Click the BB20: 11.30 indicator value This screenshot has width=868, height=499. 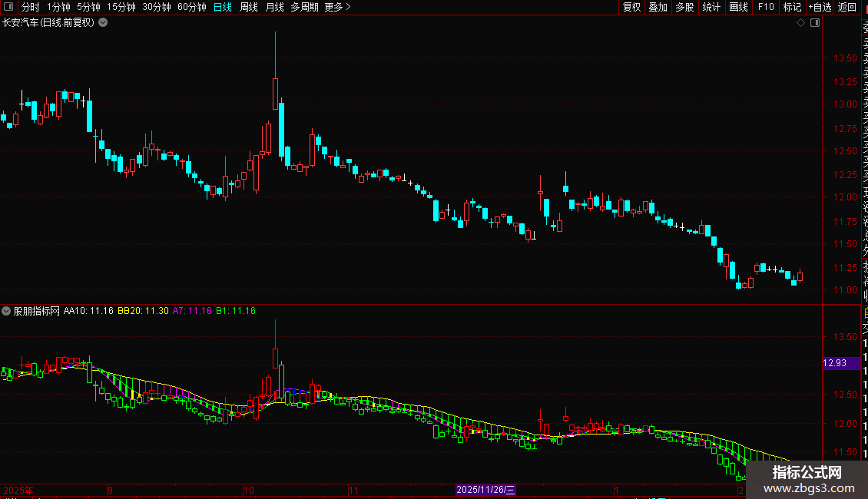[x=143, y=311]
